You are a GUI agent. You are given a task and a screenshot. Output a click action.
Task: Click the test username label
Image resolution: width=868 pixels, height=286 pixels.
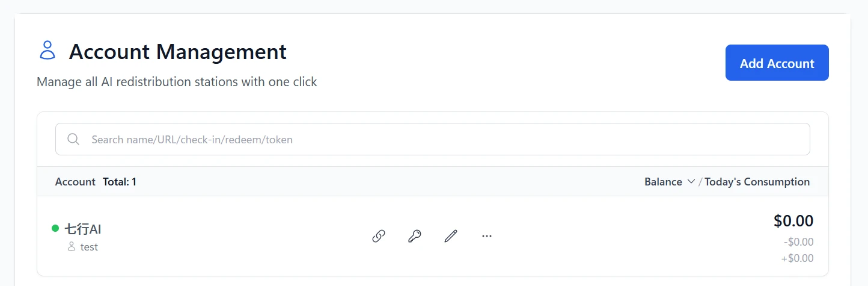pyautogui.click(x=89, y=247)
